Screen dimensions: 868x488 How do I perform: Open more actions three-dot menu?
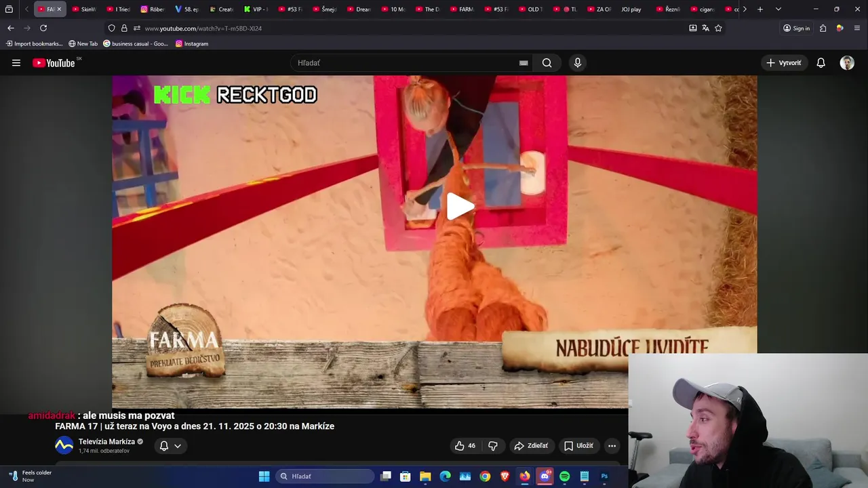click(x=612, y=445)
